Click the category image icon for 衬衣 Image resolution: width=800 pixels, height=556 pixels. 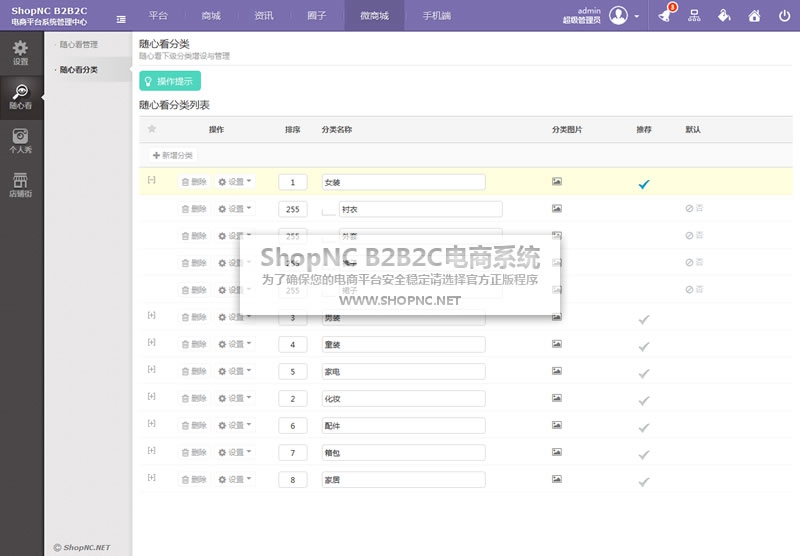(557, 209)
